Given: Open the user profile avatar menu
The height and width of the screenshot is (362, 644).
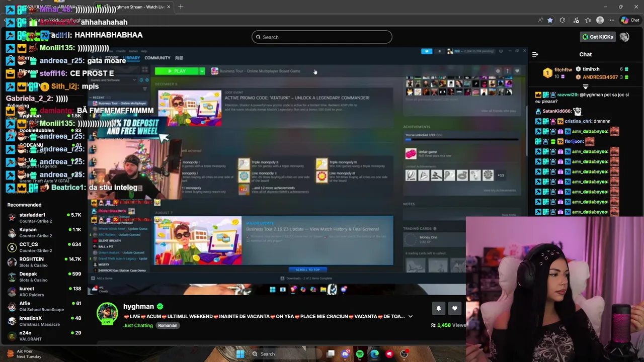Looking at the screenshot, I should pyautogui.click(x=624, y=37).
